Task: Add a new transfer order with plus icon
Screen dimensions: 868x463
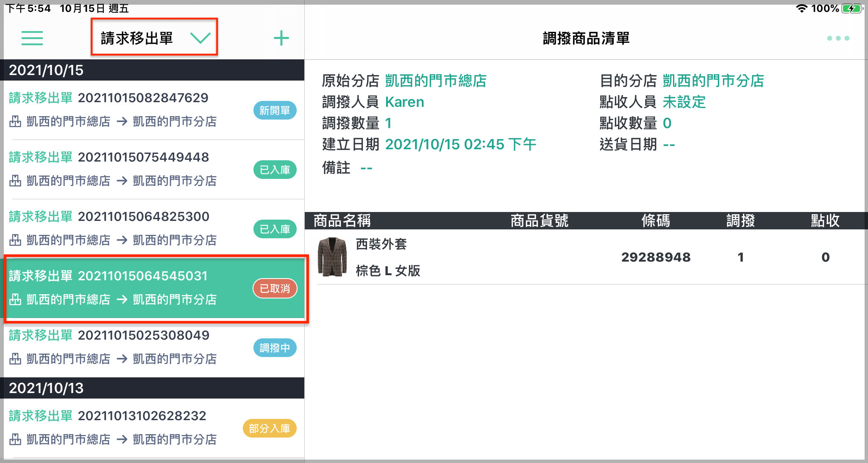Action: click(281, 38)
